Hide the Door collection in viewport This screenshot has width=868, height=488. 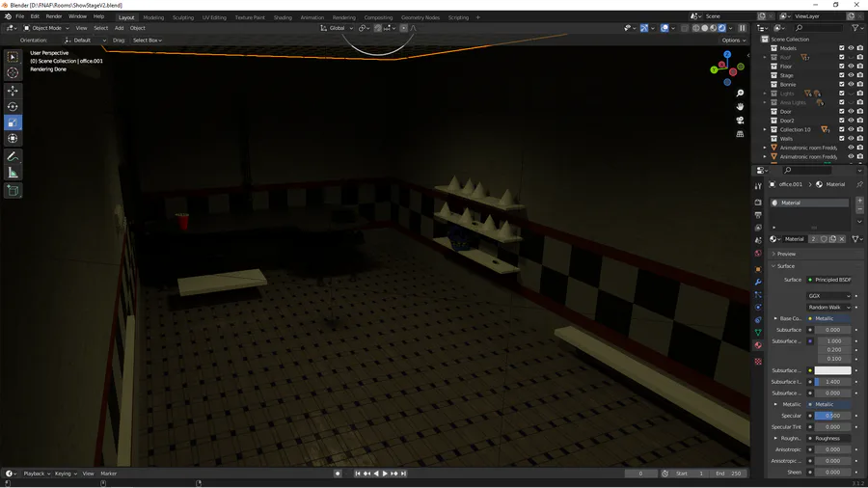point(851,112)
